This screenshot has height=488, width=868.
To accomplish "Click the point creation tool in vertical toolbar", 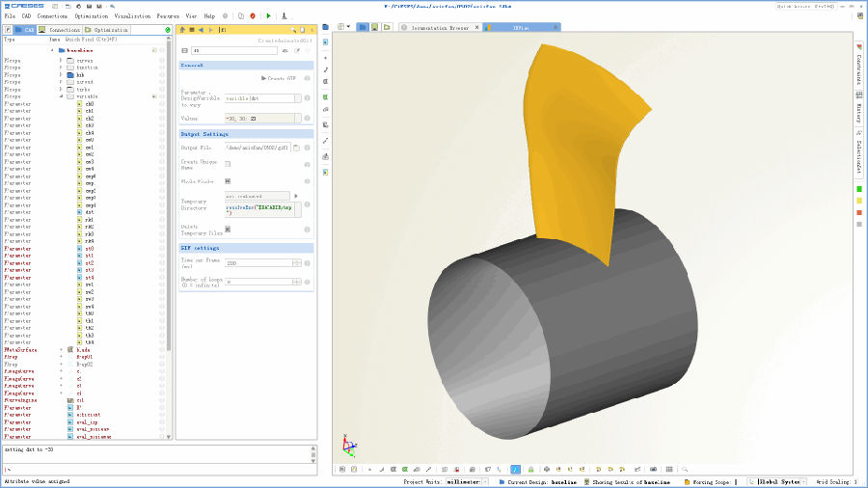I will (x=326, y=58).
